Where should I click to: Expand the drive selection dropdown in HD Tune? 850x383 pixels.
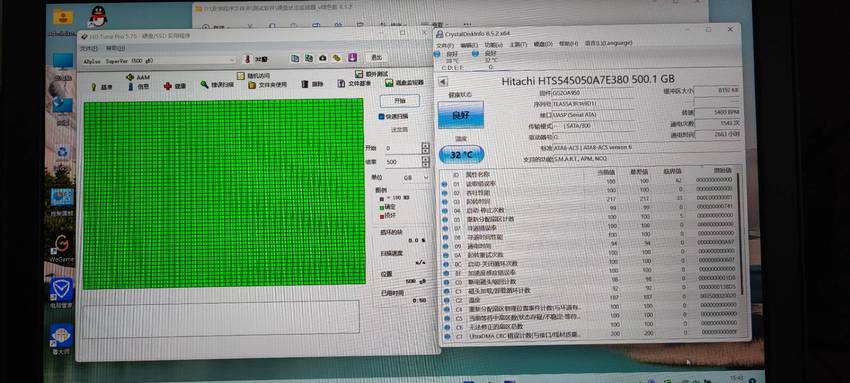point(233,61)
